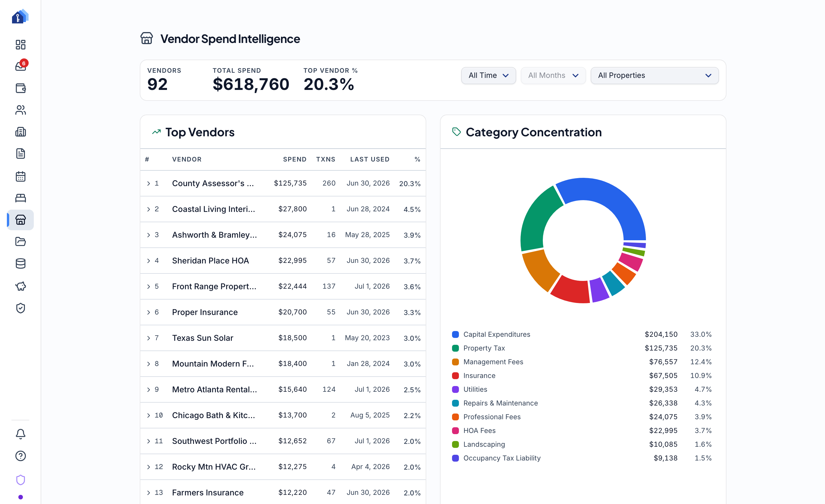Viewport: 825px width, 504px height.
Task: Open the dashboard grid icon
Action: 20,44
